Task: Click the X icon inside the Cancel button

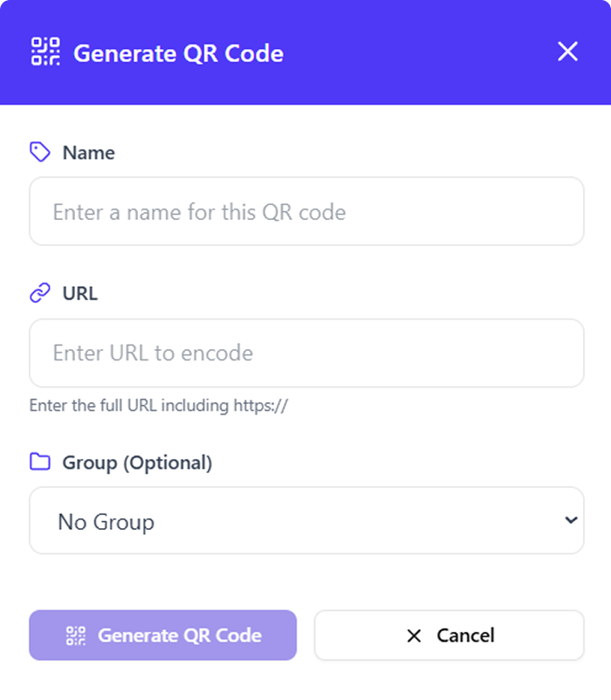Action: (415, 635)
